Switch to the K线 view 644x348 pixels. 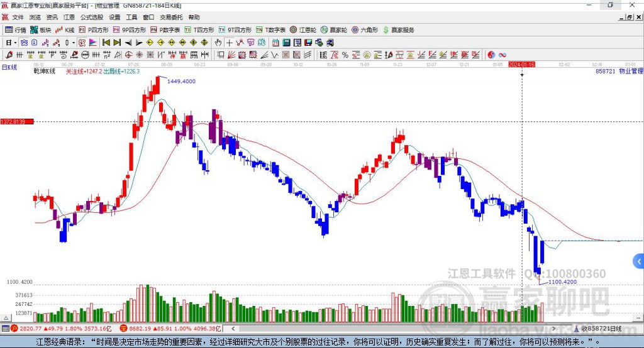coord(65,30)
